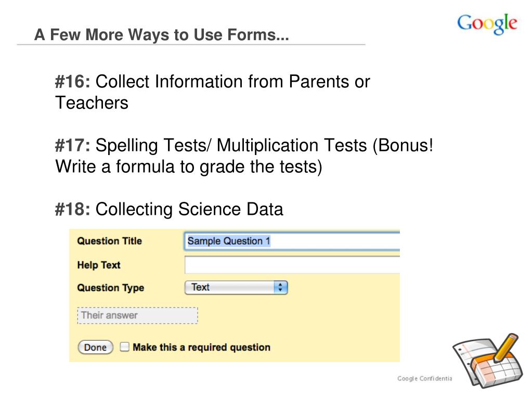Click the slide heading A Few More Ways

162,35
